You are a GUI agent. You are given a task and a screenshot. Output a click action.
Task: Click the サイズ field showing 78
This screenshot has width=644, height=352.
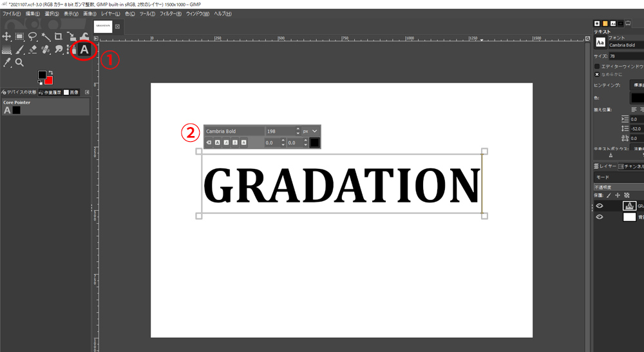click(x=626, y=56)
